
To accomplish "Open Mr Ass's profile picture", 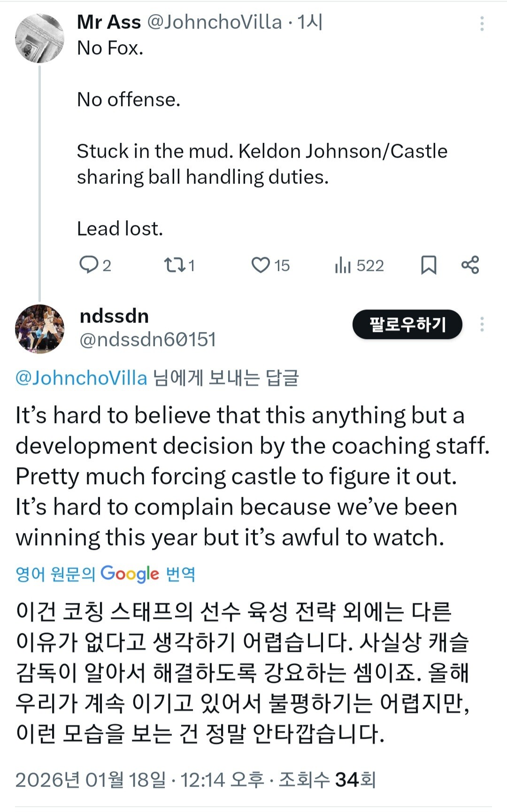I will 39,39.
